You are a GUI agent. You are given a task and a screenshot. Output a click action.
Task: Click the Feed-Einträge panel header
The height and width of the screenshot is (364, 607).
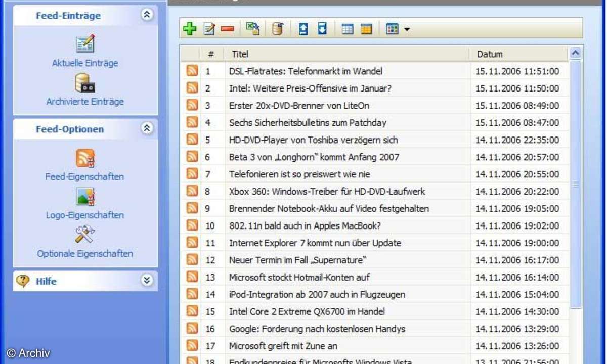click(85, 16)
